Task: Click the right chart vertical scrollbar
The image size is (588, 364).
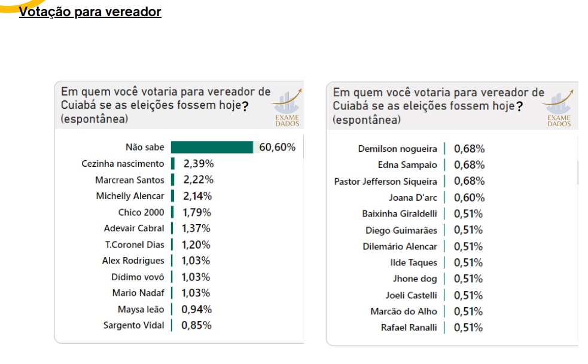Action: coord(577,173)
